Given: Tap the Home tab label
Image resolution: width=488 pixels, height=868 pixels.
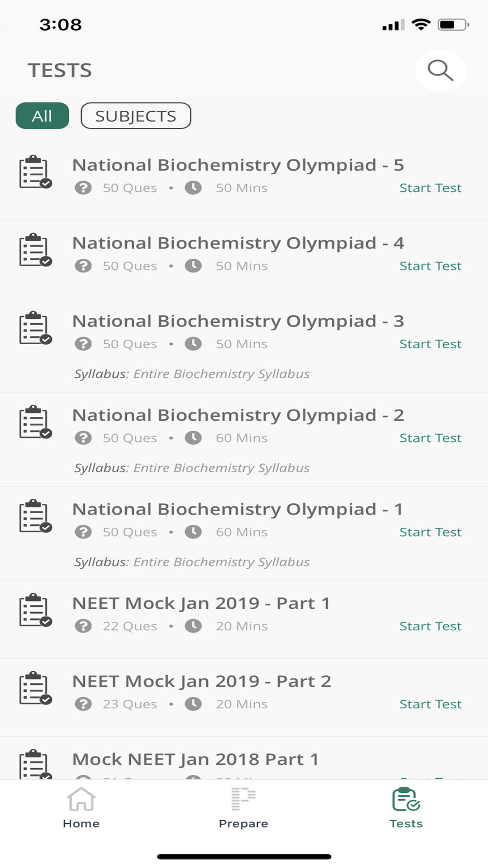Looking at the screenshot, I should click(81, 824).
